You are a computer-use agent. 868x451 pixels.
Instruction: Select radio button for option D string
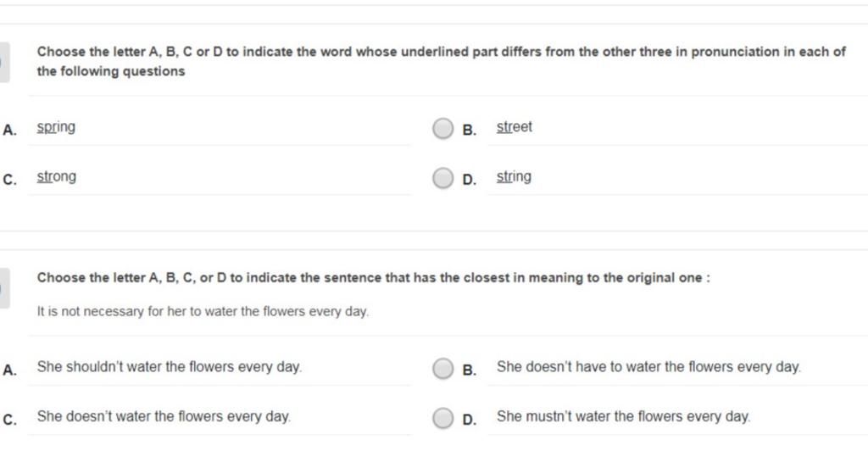point(442,178)
